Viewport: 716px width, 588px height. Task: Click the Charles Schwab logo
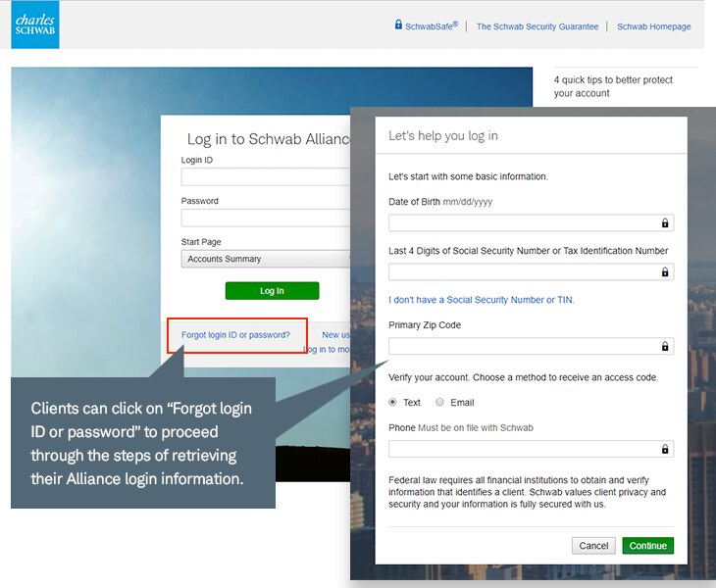click(x=35, y=24)
